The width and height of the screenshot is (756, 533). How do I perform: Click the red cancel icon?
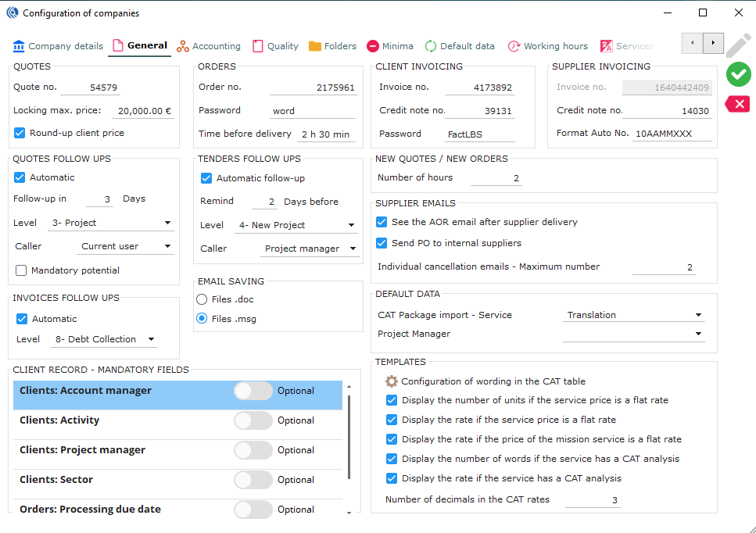click(738, 104)
